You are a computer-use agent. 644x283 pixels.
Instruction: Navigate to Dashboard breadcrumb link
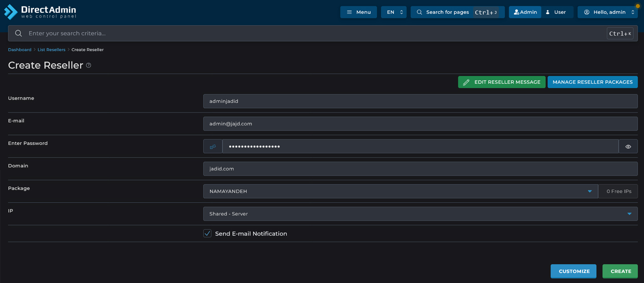pos(20,50)
